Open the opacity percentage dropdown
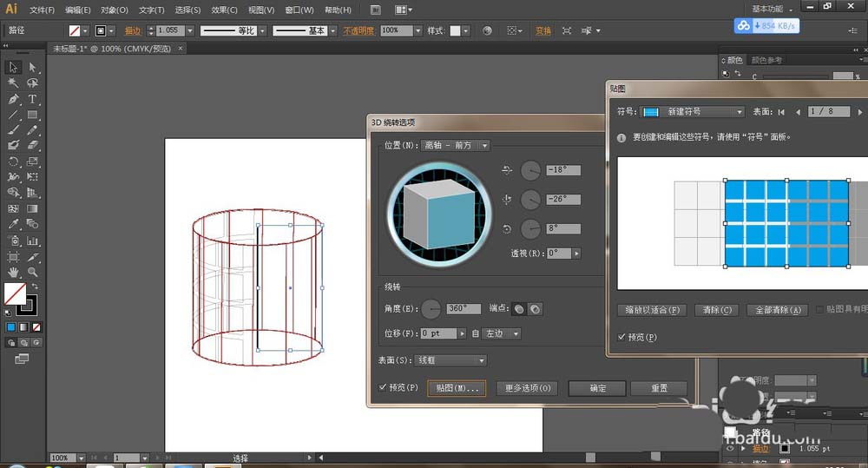 coord(418,31)
